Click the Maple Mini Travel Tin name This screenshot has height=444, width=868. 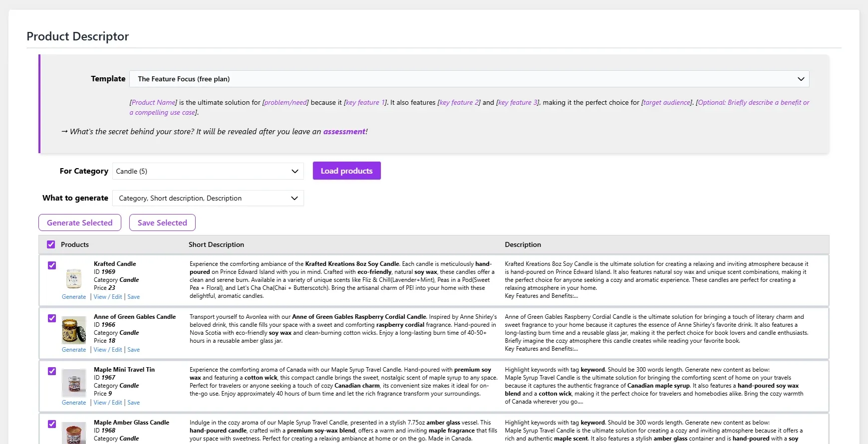click(x=124, y=370)
